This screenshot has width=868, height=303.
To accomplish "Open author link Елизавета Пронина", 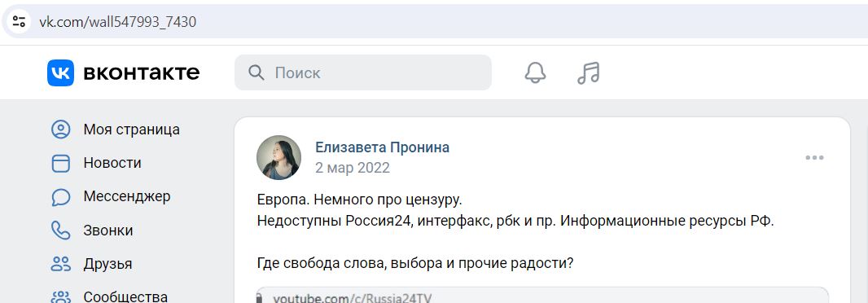I will click(382, 147).
